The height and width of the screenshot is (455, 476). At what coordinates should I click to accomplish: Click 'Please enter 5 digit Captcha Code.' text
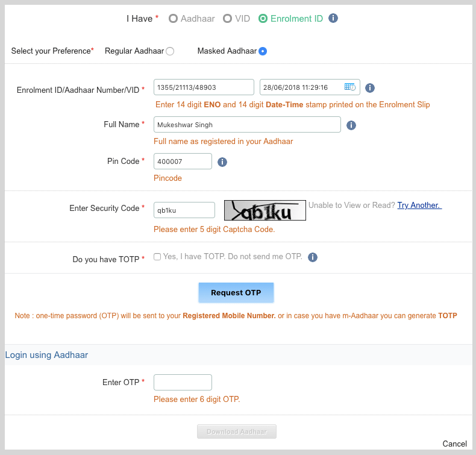pyautogui.click(x=214, y=229)
